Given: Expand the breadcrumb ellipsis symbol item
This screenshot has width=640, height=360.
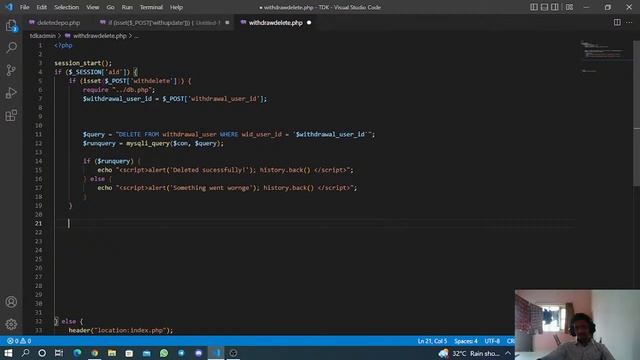Looking at the screenshot, I should click(137, 36).
